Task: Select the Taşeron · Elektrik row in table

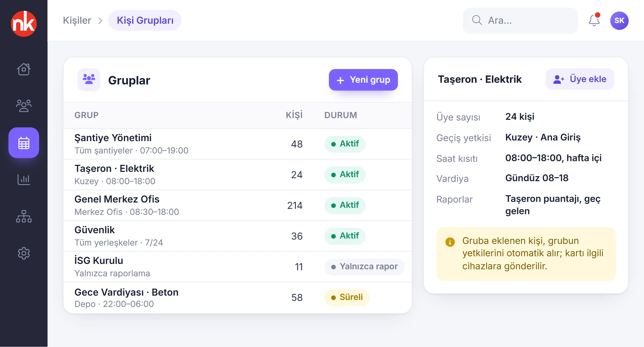Action: [x=238, y=175]
